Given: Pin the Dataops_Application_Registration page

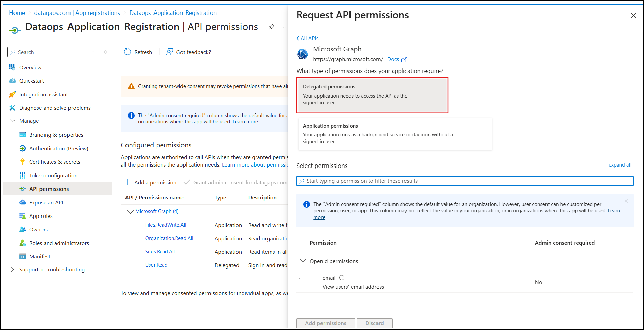Looking at the screenshot, I should 272,27.
